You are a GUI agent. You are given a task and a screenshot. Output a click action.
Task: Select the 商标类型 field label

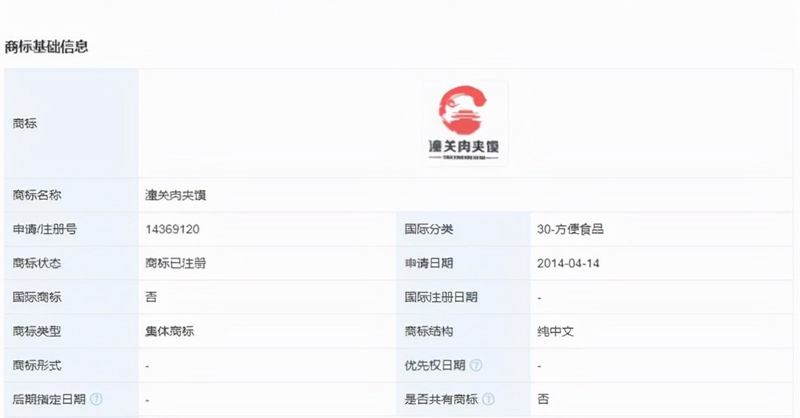[37, 331]
